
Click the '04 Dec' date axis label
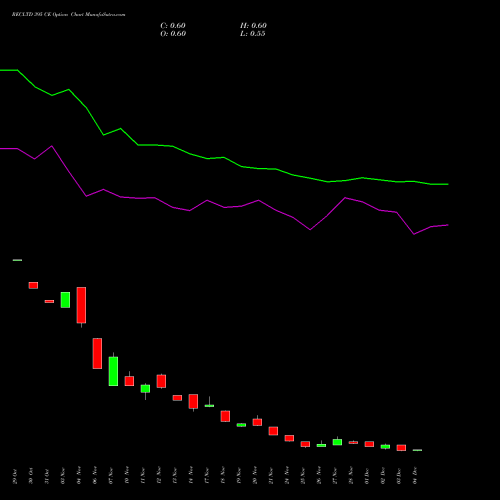point(415,476)
